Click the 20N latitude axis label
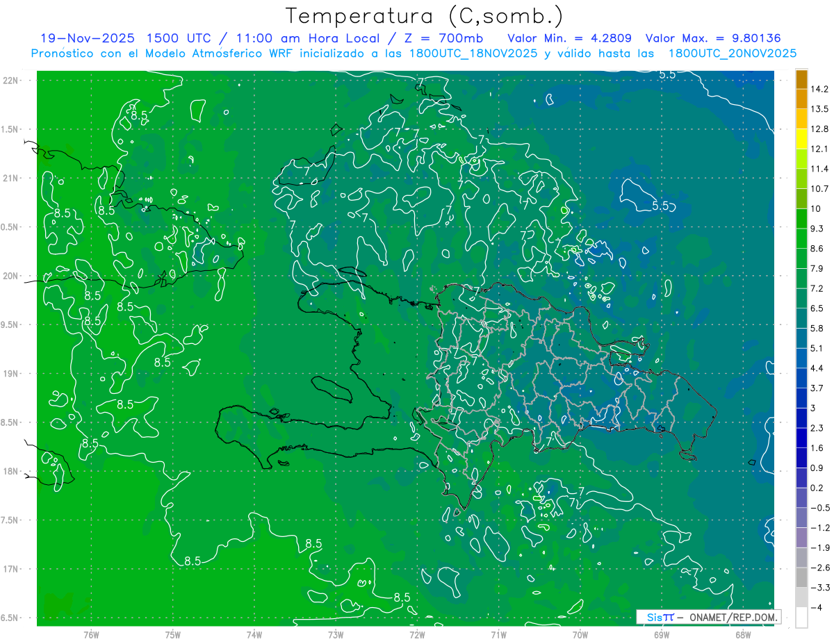 tap(10, 276)
